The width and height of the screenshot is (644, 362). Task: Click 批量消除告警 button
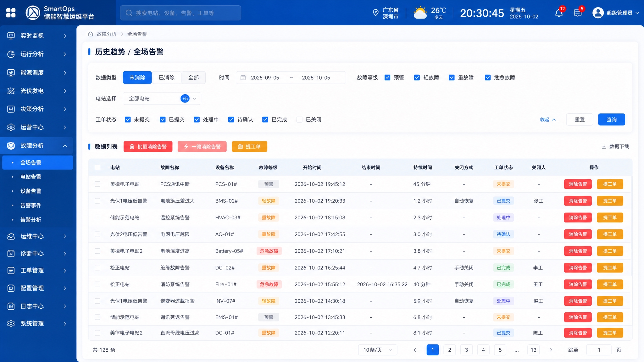click(x=148, y=147)
